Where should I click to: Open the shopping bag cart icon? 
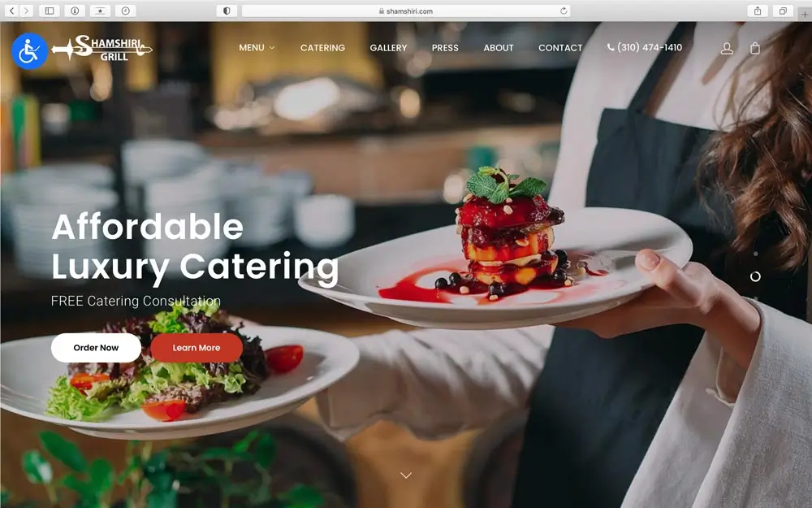click(755, 48)
